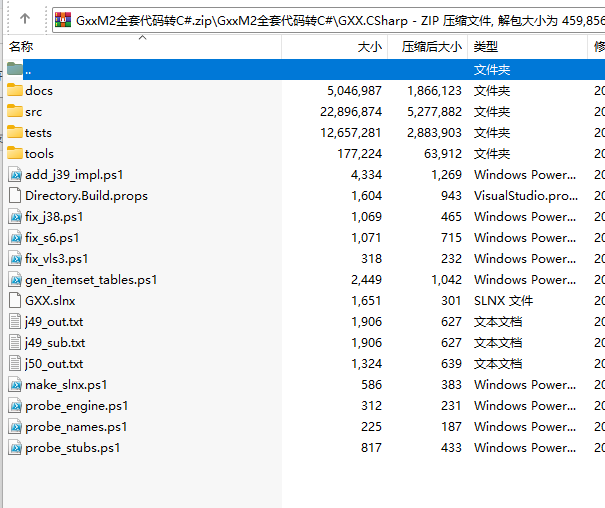The height and width of the screenshot is (508, 605).
Task: Click the fix_s6.ps1 script icon
Action: pyautogui.click(x=15, y=237)
